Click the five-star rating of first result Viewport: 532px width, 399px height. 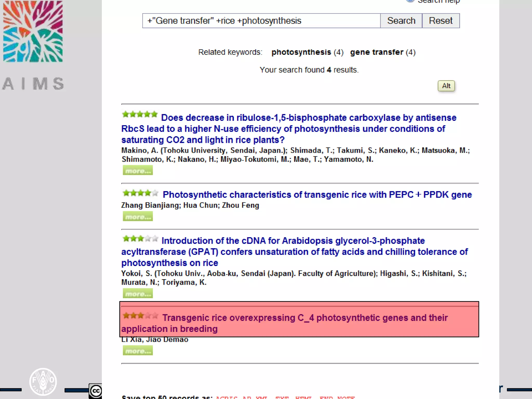tap(140, 114)
